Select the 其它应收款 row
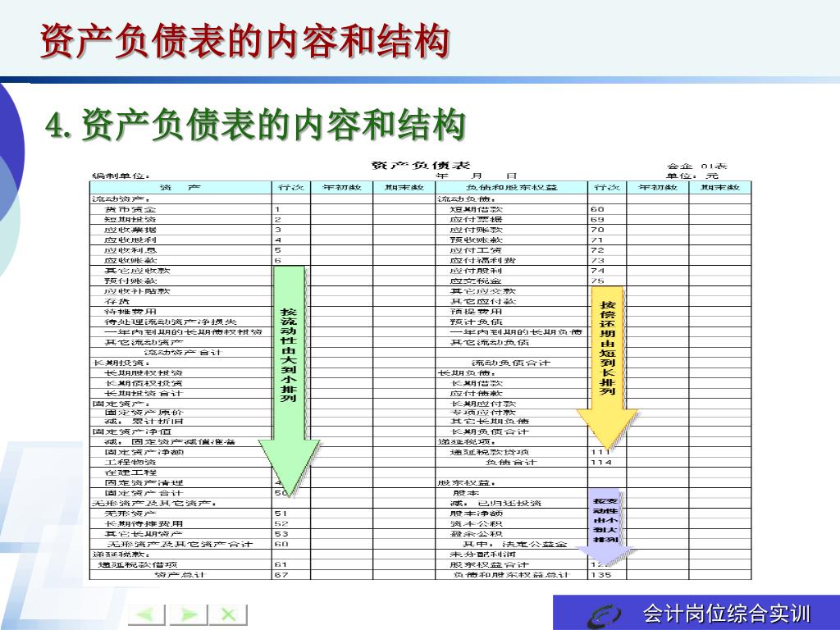Viewport: 840px width, 630px height. point(137,271)
